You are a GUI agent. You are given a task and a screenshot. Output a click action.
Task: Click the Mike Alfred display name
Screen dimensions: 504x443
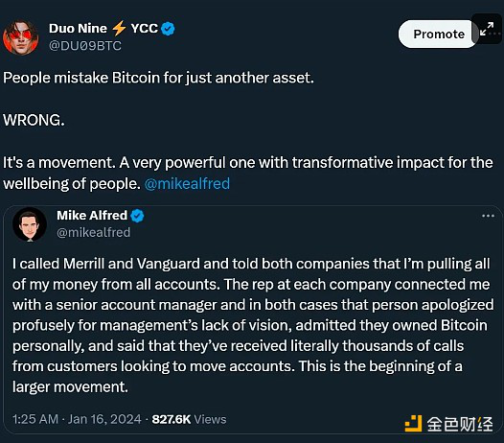(92, 215)
